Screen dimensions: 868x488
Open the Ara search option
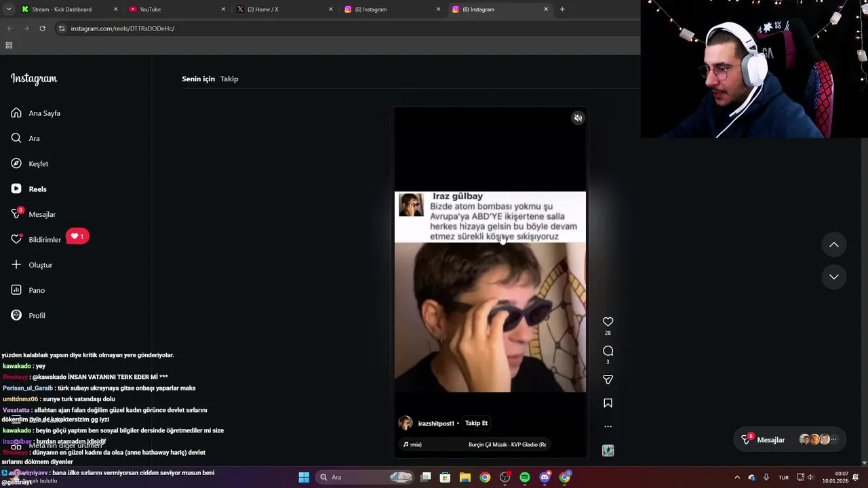26,138
